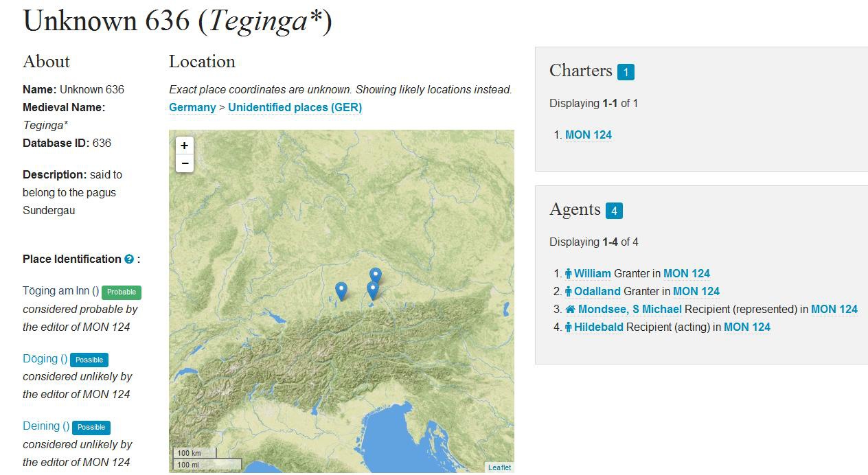Zoom out on the map
The height and width of the screenshot is (475, 868).
point(184,163)
